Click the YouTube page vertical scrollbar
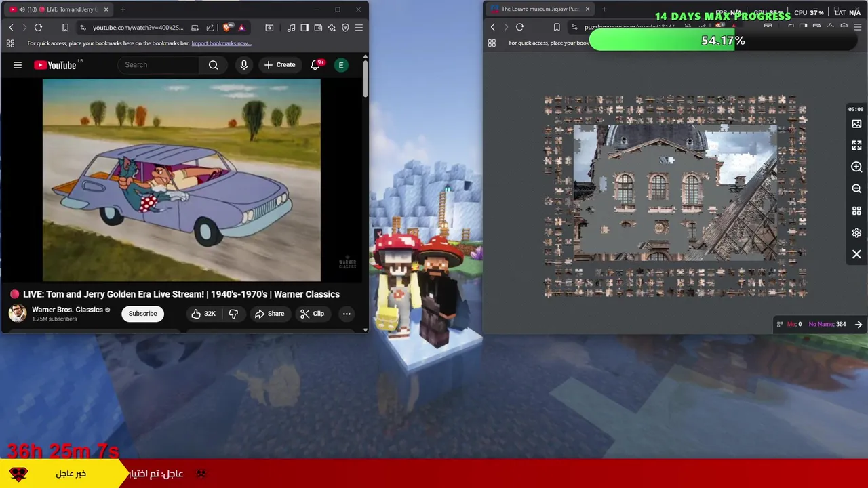This screenshot has height=488, width=868. [x=365, y=79]
